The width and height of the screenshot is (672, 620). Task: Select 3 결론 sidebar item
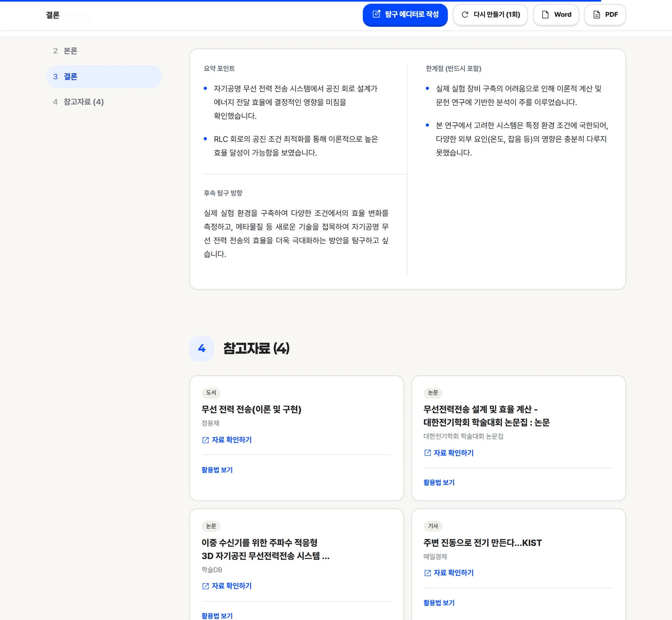(x=104, y=77)
